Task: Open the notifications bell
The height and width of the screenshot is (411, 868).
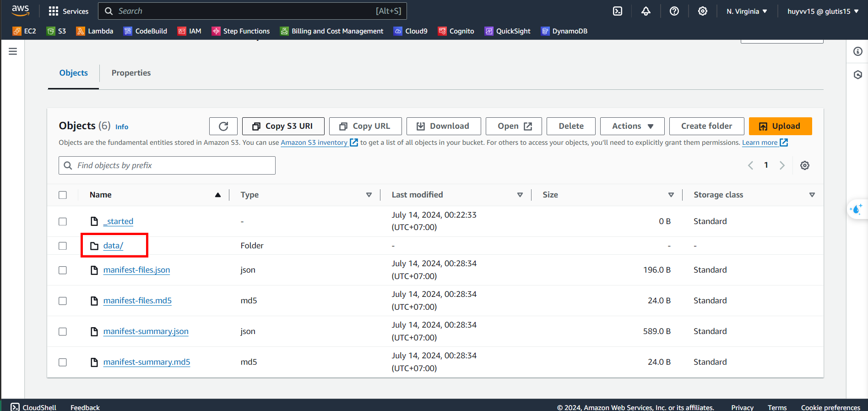Action: (646, 11)
